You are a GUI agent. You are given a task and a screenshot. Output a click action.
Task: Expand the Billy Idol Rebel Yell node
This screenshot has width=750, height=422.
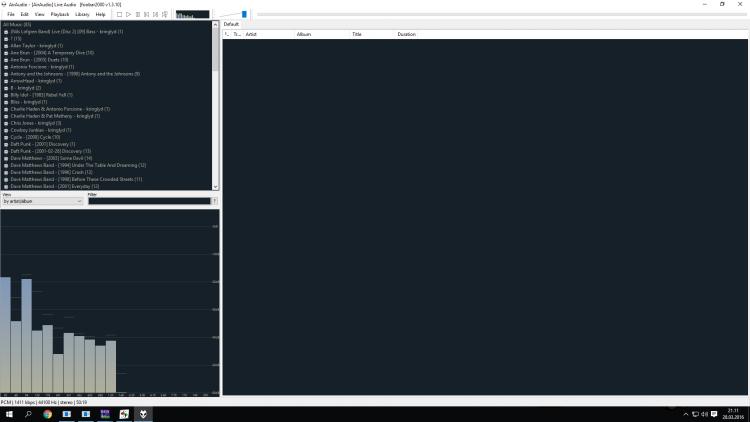coord(6,95)
